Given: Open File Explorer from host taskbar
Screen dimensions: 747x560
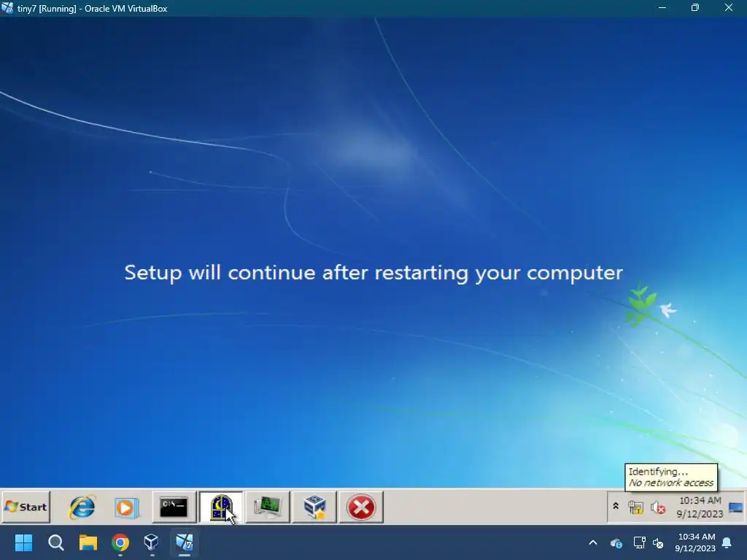Looking at the screenshot, I should point(88,542).
